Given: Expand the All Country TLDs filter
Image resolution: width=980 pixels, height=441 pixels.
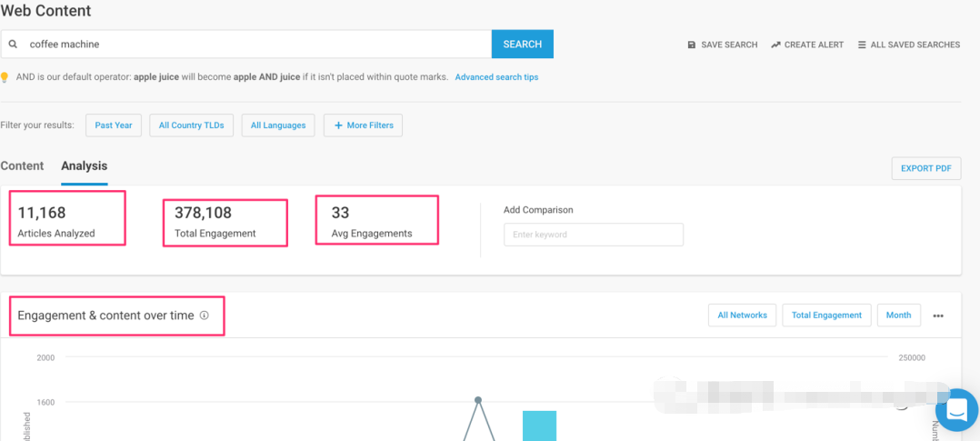Looking at the screenshot, I should pos(191,125).
